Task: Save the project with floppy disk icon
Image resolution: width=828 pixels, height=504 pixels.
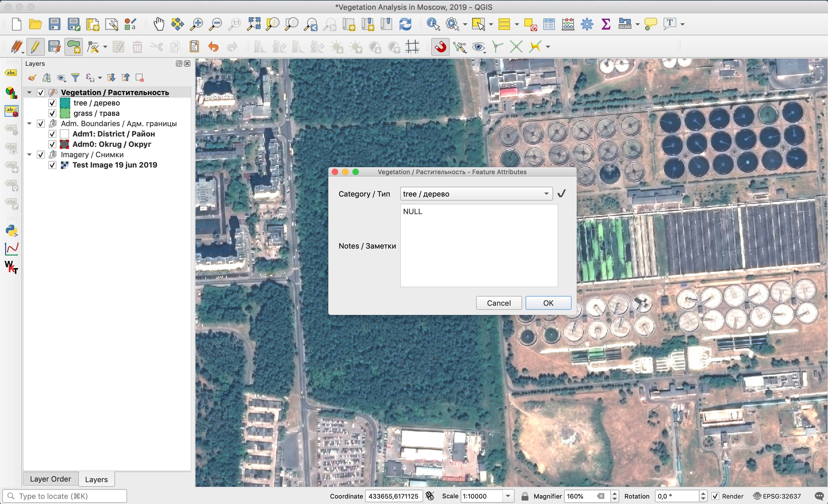Action: (x=54, y=24)
